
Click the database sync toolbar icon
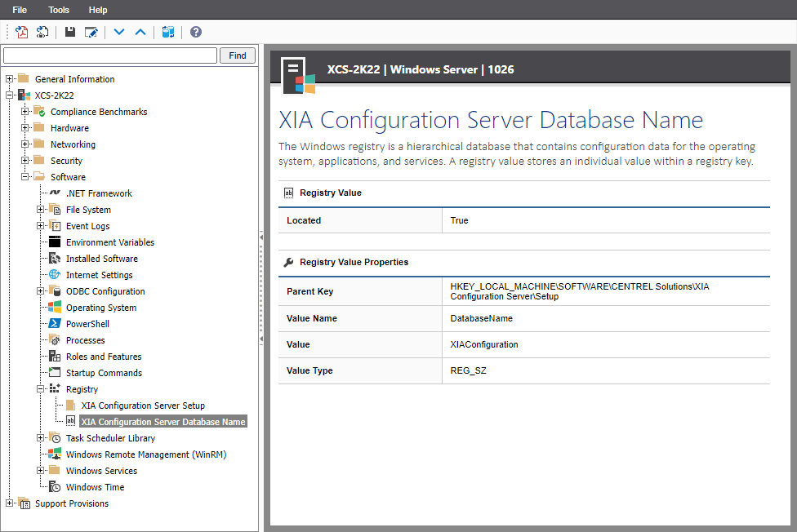pos(167,32)
